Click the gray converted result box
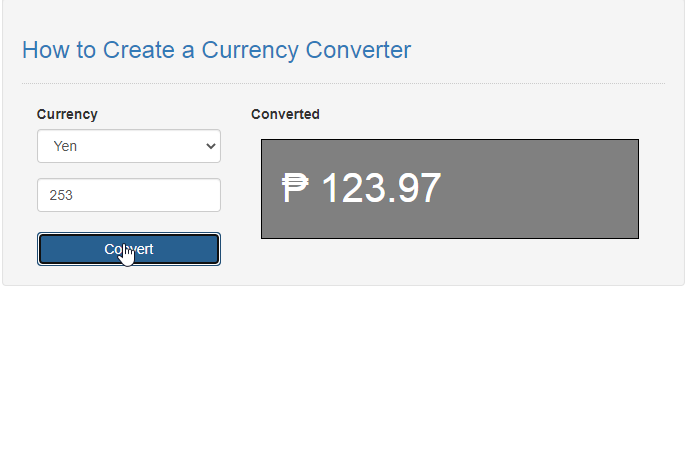The height and width of the screenshot is (451, 687). pos(450,189)
